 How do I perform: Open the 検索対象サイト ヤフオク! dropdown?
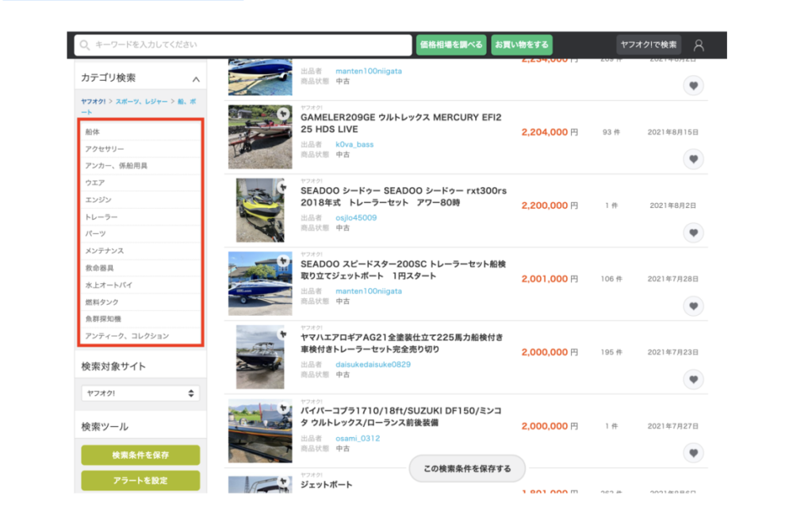pyautogui.click(x=140, y=393)
